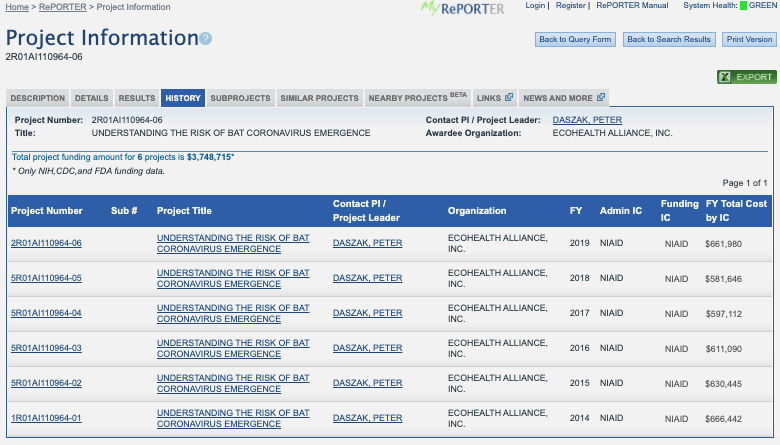
Task: Click DASZAK, PETER in the 2019 row
Action: pos(368,243)
